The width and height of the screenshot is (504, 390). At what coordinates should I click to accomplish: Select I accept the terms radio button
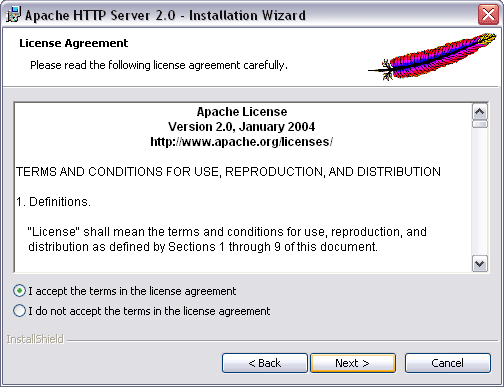pos(19,291)
